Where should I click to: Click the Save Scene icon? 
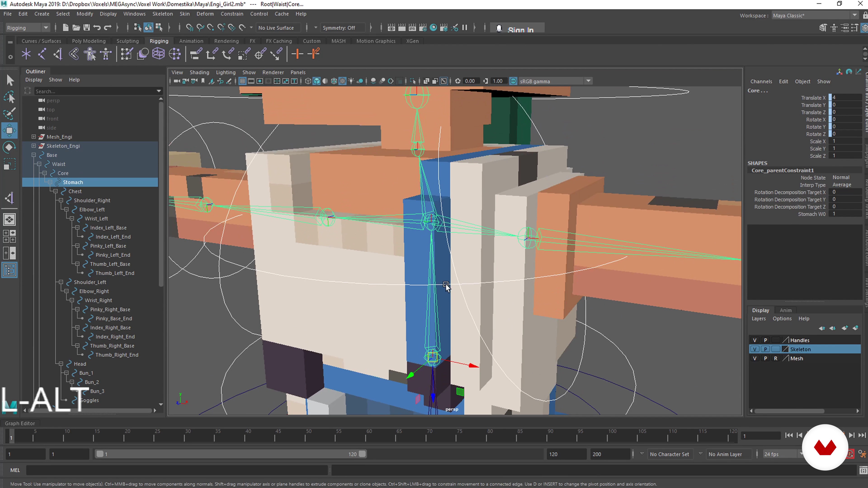click(86, 28)
